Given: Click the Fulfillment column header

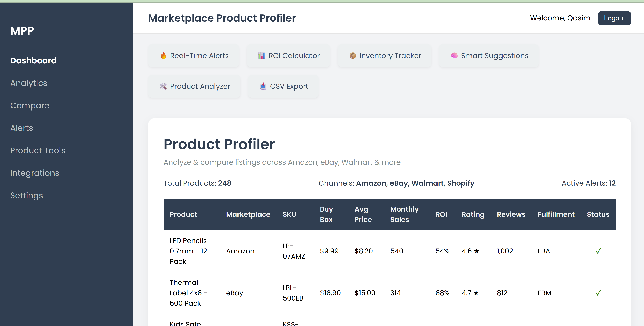Looking at the screenshot, I should pos(556,214).
